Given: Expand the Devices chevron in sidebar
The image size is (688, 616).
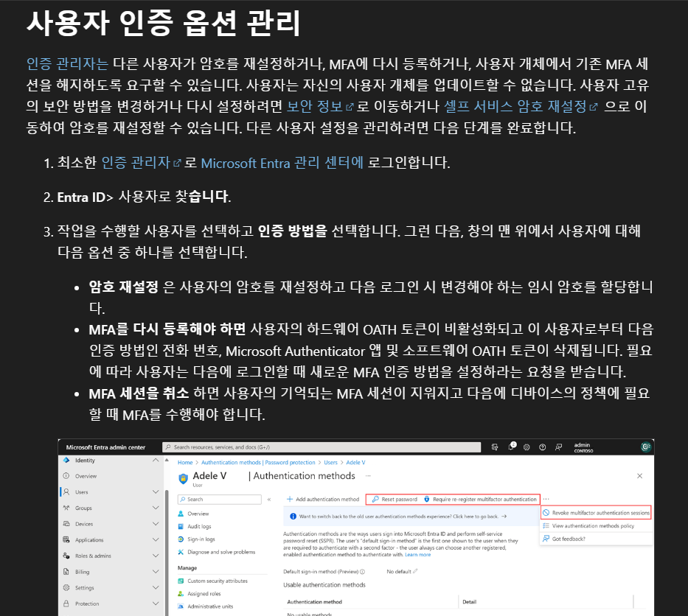Looking at the screenshot, I should pos(156,524).
